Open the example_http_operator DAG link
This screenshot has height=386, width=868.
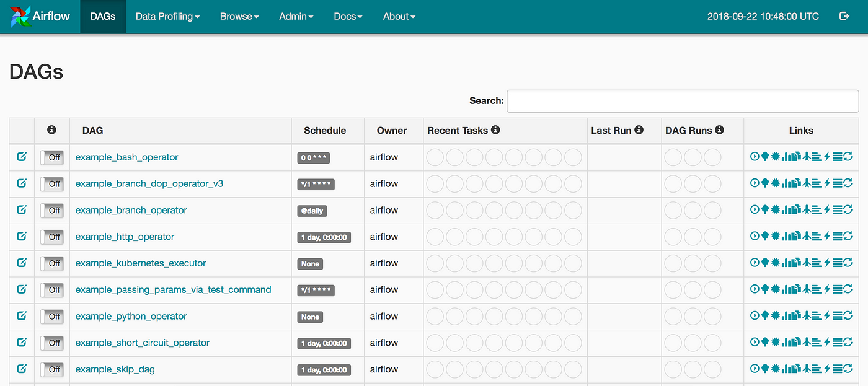(x=125, y=237)
